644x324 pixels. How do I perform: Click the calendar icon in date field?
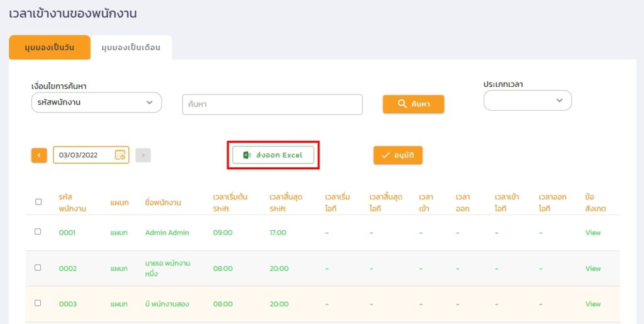pyautogui.click(x=120, y=155)
